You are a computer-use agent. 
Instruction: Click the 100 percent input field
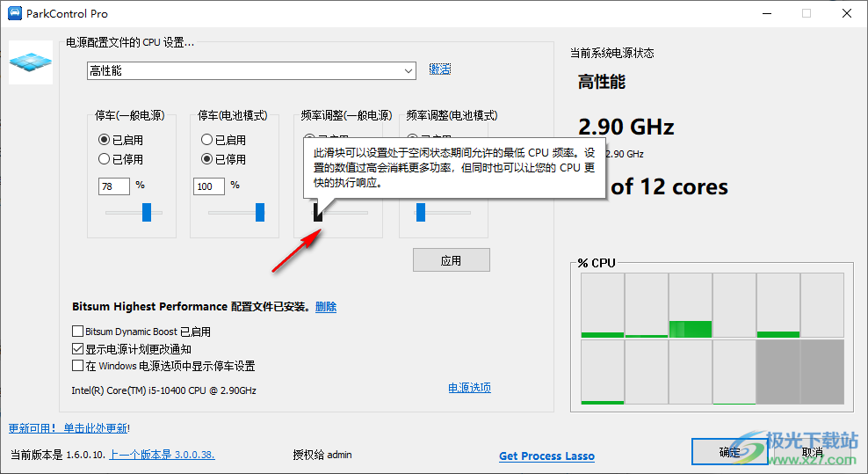pyautogui.click(x=209, y=186)
